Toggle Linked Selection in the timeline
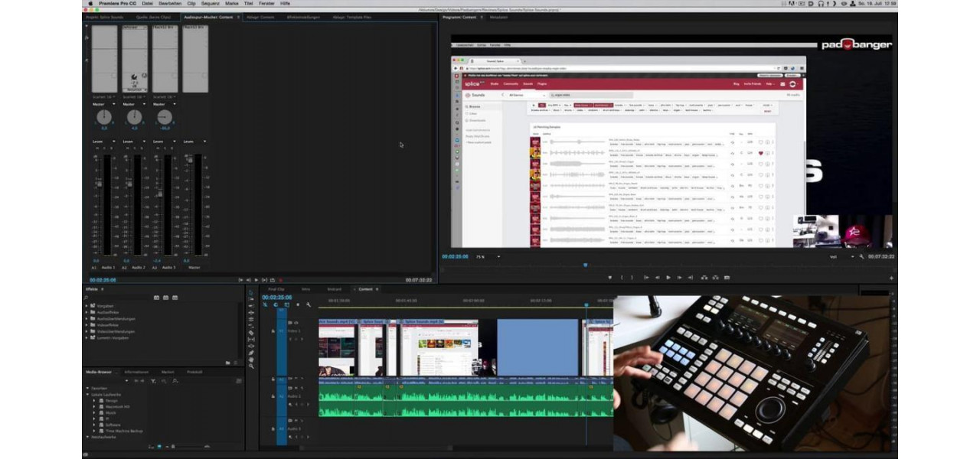The width and height of the screenshot is (980, 459). point(286,304)
